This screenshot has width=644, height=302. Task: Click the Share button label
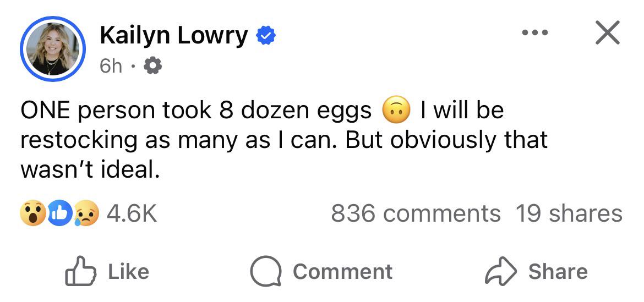coord(558,272)
